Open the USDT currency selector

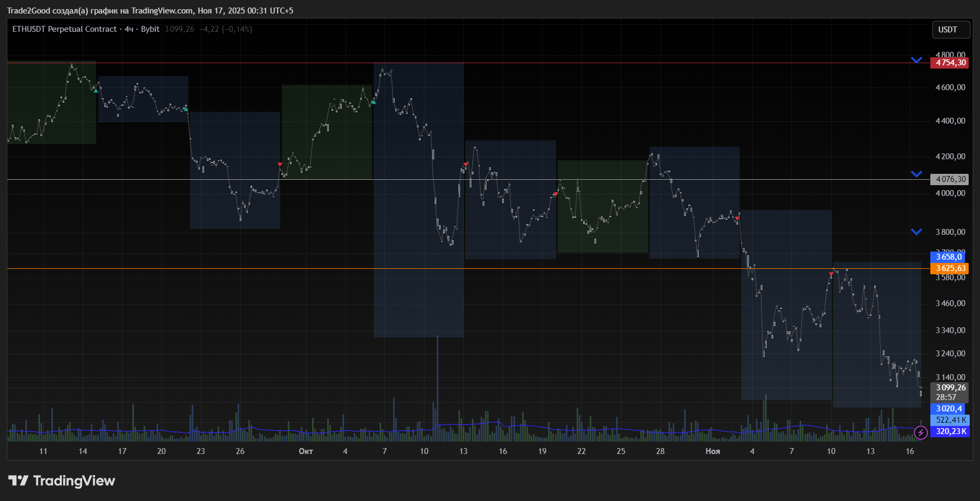click(951, 30)
